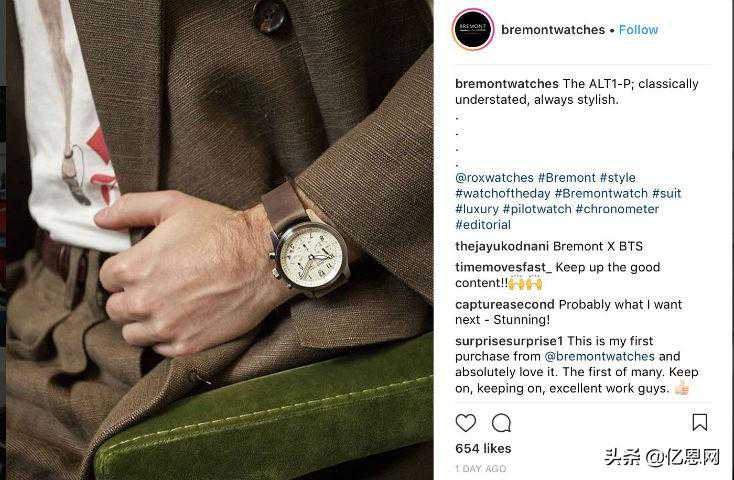Open @bremontwatches mention in last comment
The width and height of the screenshot is (734, 480).
pos(600,356)
